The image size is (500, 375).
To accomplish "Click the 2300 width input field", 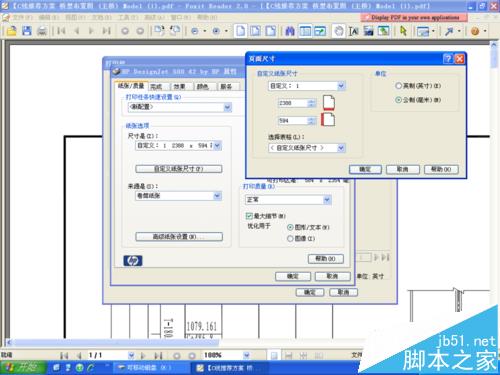I will pos(293,103).
